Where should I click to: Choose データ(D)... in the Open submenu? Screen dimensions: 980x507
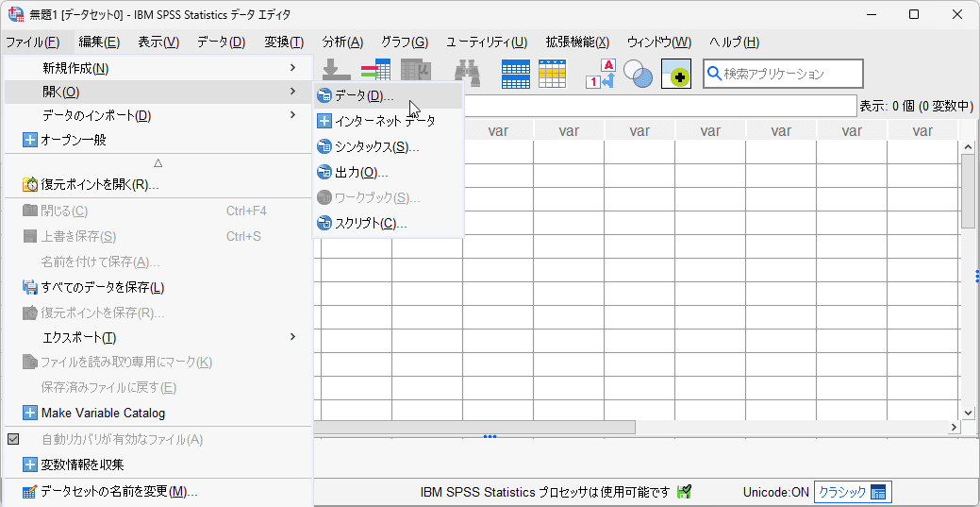[x=388, y=95]
